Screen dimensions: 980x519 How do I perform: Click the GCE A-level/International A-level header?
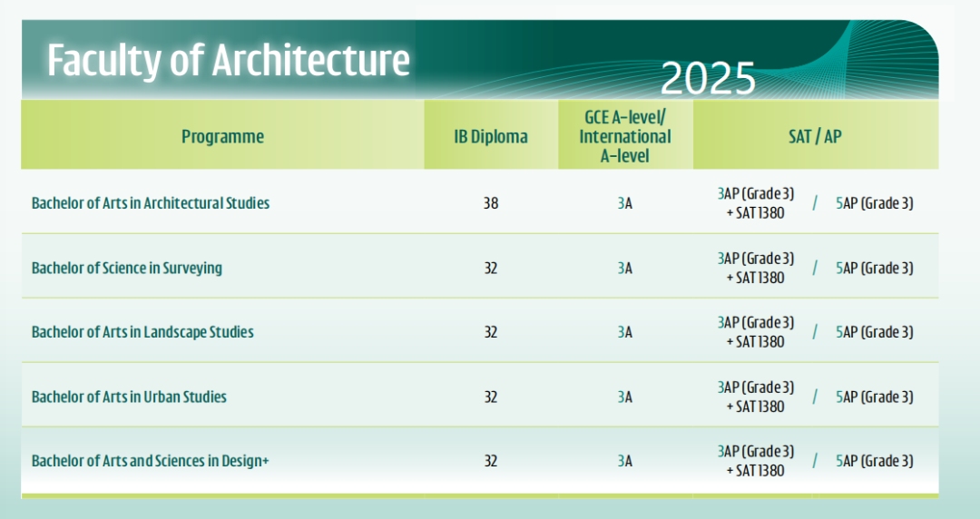click(625, 136)
